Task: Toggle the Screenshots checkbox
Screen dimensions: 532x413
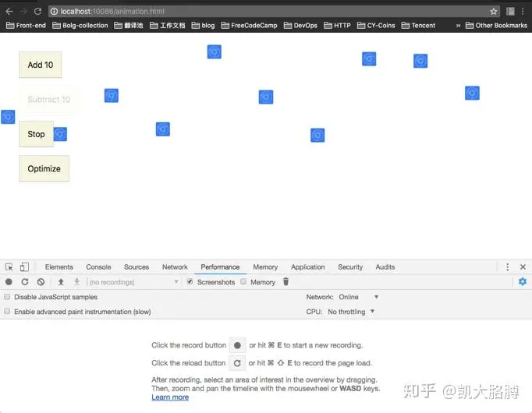Action: pos(190,281)
